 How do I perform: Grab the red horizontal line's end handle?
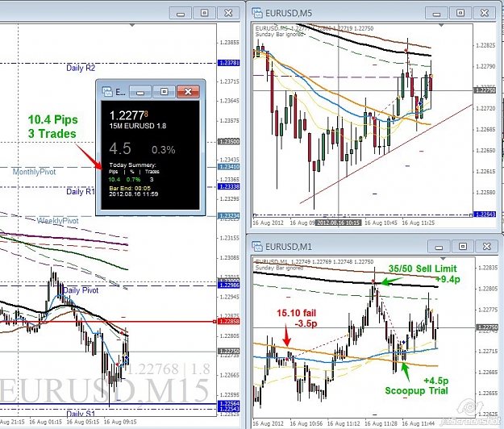215,322
